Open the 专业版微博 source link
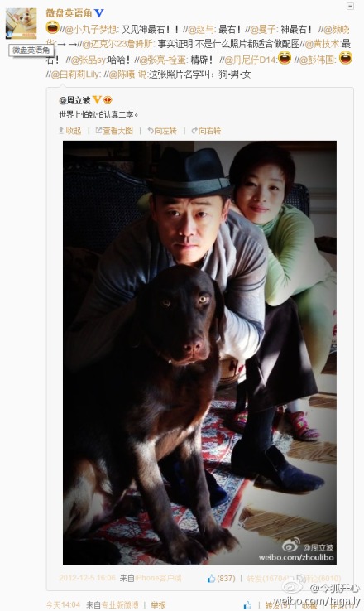 click(x=120, y=604)
